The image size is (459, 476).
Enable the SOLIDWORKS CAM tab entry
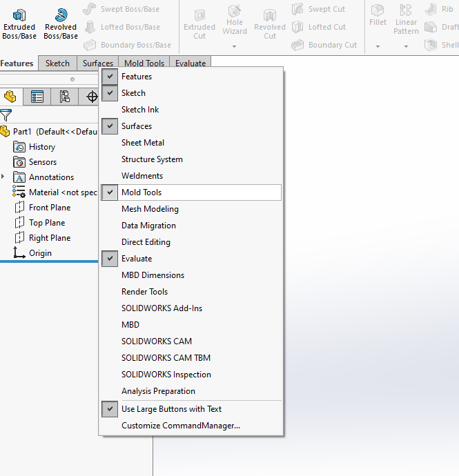tap(191, 341)
